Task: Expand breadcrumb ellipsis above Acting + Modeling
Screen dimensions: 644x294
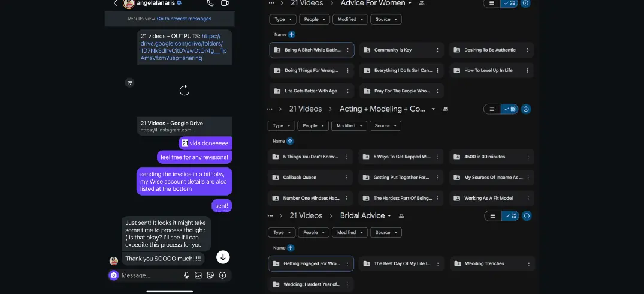Action: pyautogui.click(x=270, y=109)
